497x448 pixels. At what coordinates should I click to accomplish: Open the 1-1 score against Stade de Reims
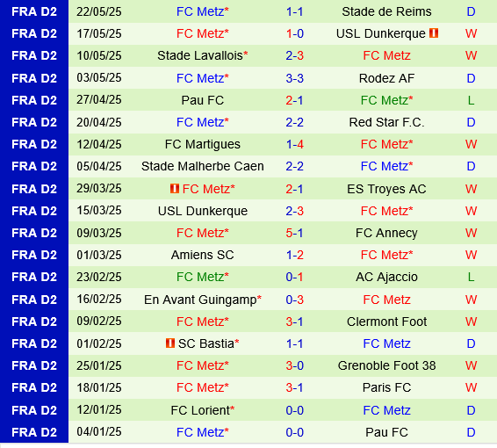(x=294, y=11)
